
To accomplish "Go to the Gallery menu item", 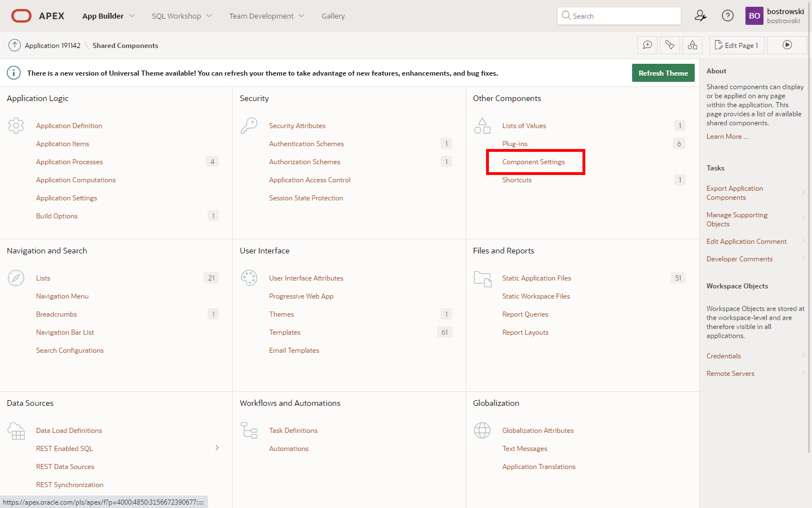I will pyautogui.click(x=333, y=16).
